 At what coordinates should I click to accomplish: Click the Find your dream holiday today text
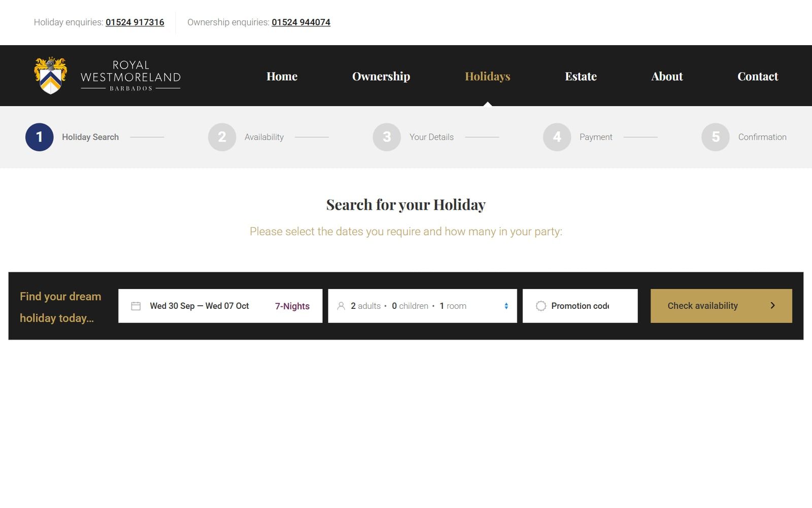(x=60, y=307)
